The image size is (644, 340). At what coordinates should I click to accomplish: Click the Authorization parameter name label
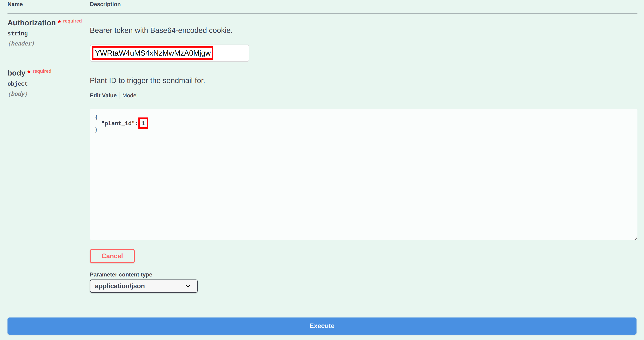(x=32, y=23)
